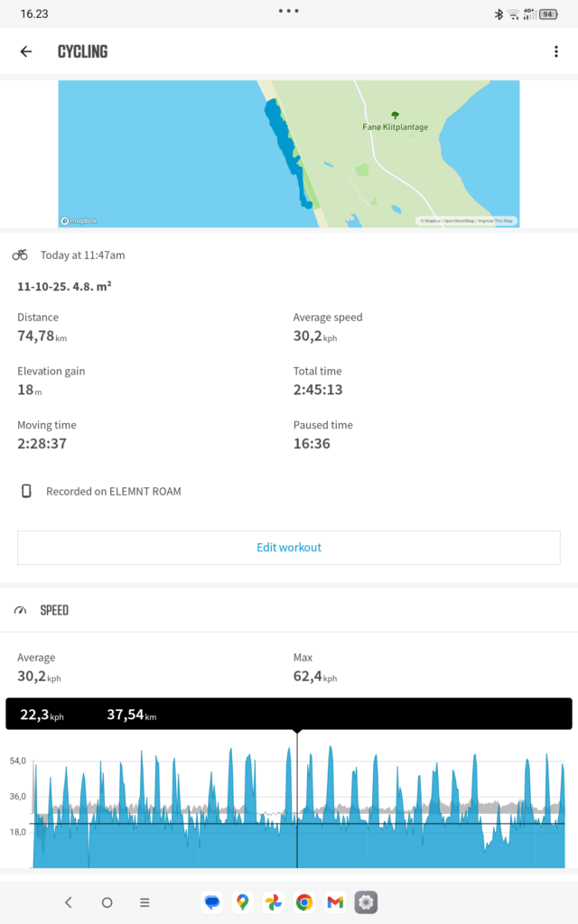Screen dimensions: 578x924
Task: Click the Edit workout button
Action: pyautogui.click(x=288, y=548)
